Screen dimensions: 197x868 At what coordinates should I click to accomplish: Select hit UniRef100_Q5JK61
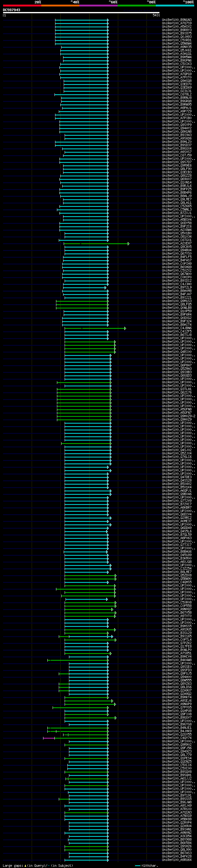click(177, 50)
